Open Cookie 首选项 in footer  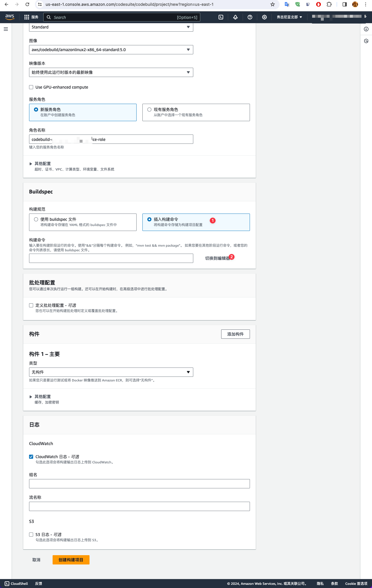pos(356,584)
